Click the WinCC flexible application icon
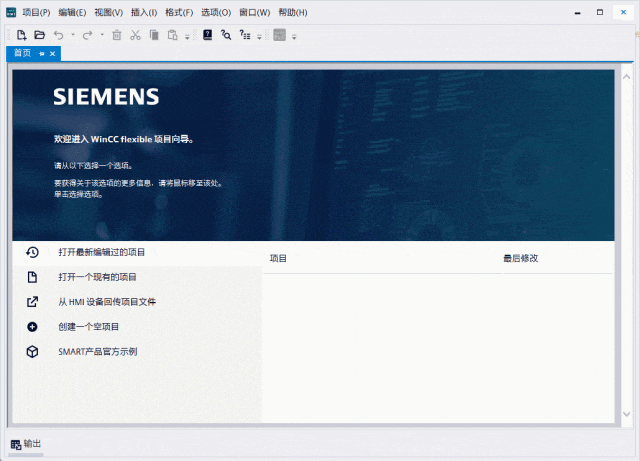Viewport: 640px width, 461px height. click(x=11, y=13)
